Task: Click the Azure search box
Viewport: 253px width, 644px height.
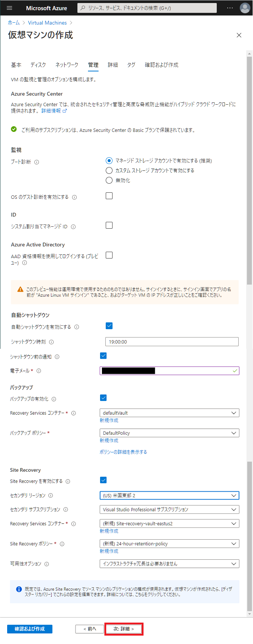Action: [147, 8]
